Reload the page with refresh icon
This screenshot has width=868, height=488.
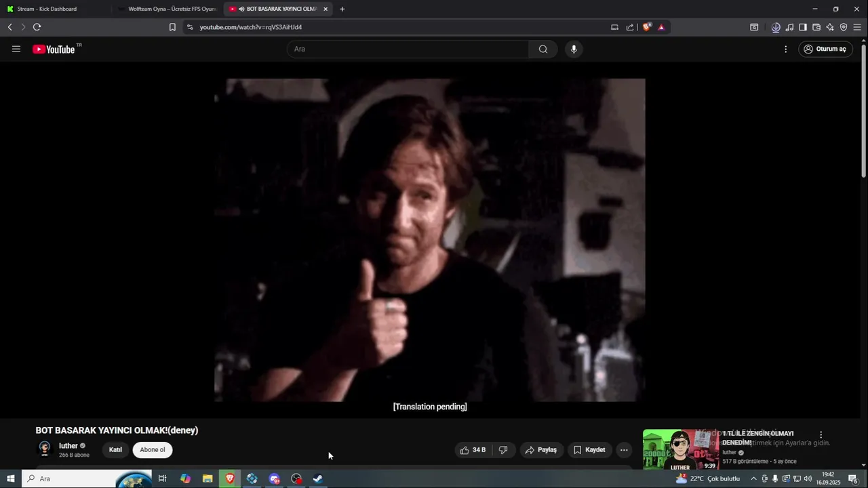[x=37, y=27]
